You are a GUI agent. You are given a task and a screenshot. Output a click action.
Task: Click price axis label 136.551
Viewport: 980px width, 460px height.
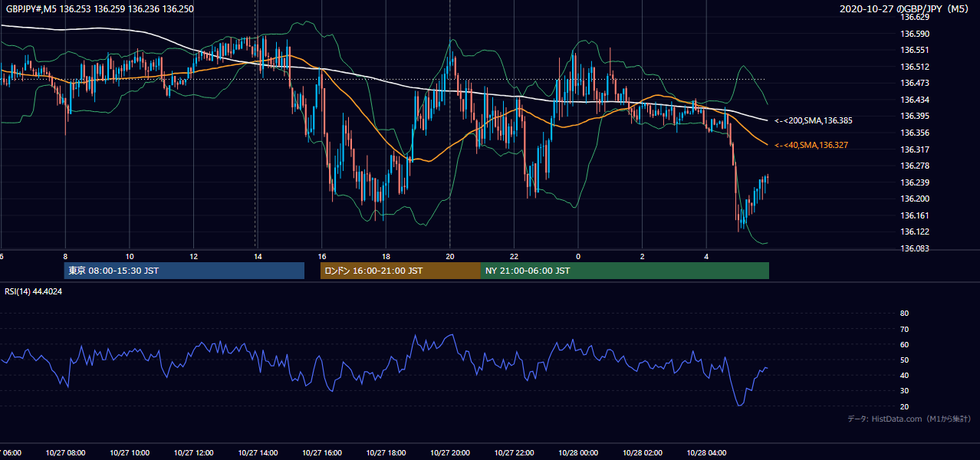[914, 50]
